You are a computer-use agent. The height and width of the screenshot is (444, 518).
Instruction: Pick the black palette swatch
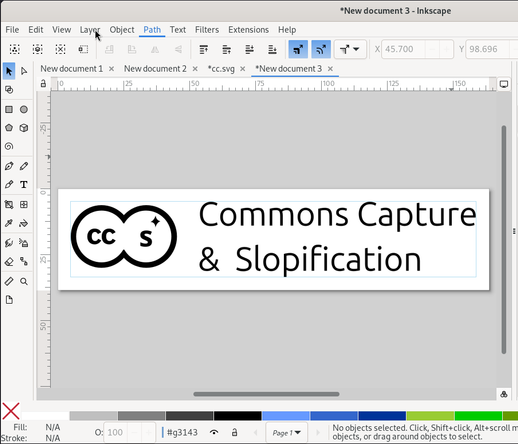click(x=237, y=416)
